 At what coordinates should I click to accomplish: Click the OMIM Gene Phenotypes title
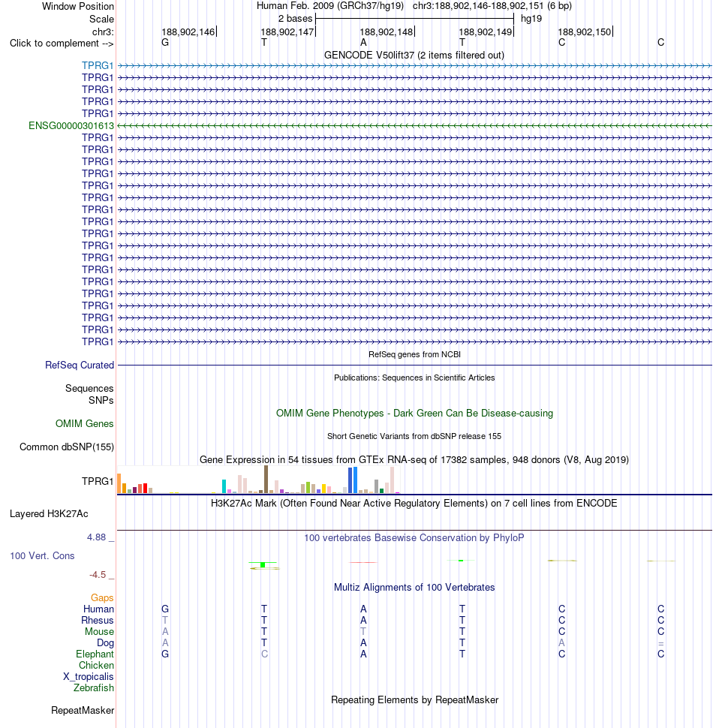(414, 414)
